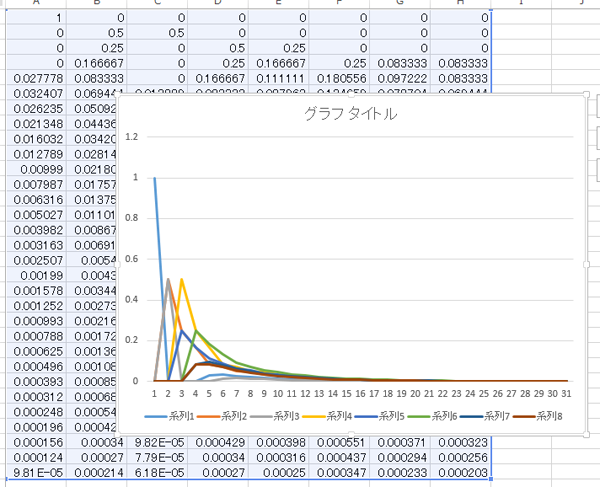Select the cell containing 0.001252

36,306
